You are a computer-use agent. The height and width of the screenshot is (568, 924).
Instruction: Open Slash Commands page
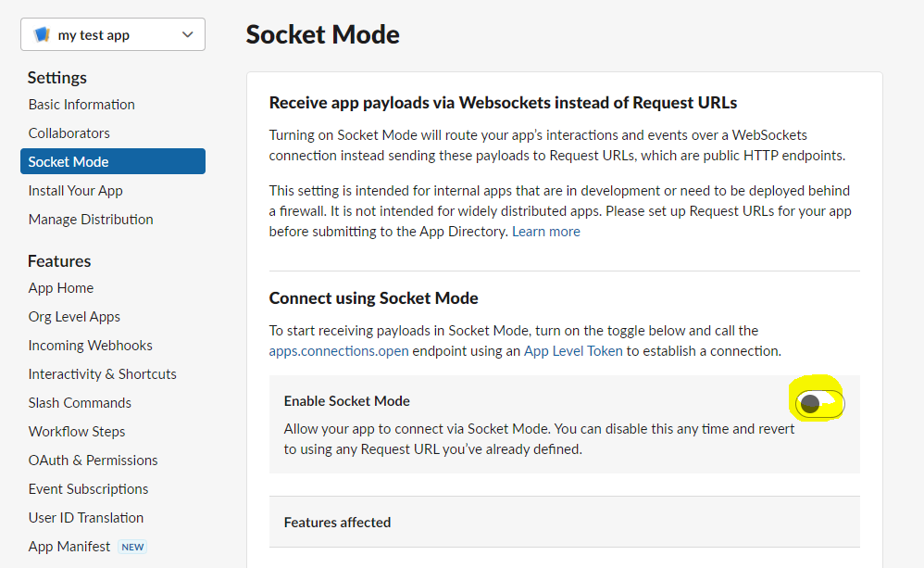pyautogui.click(x=80, y=403)
